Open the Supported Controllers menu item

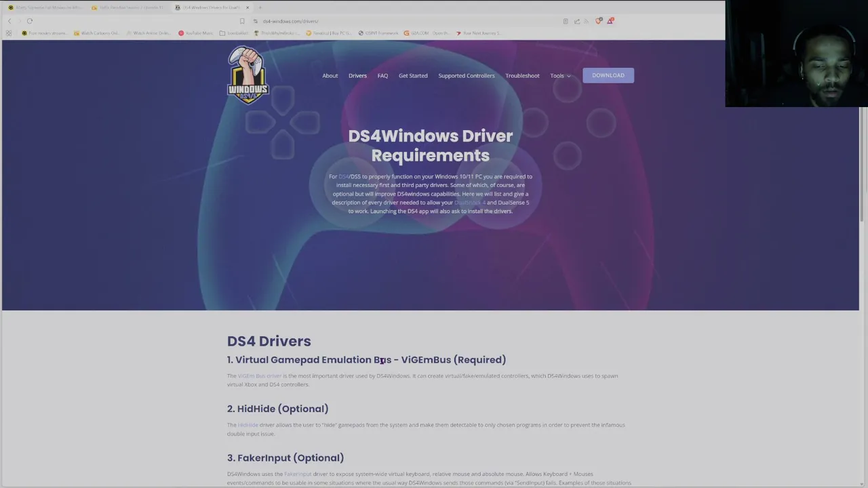click(x=467, y=75)
